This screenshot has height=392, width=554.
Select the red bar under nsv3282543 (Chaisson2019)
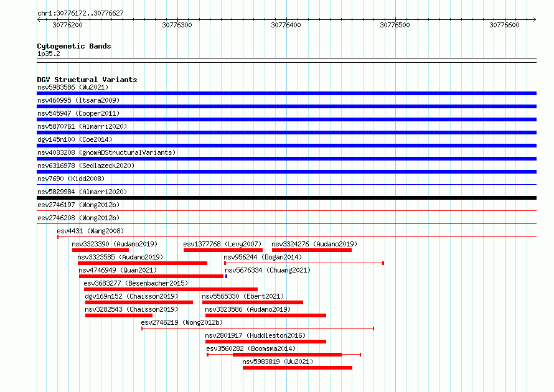pyautogui.click(x=119, y=315)
